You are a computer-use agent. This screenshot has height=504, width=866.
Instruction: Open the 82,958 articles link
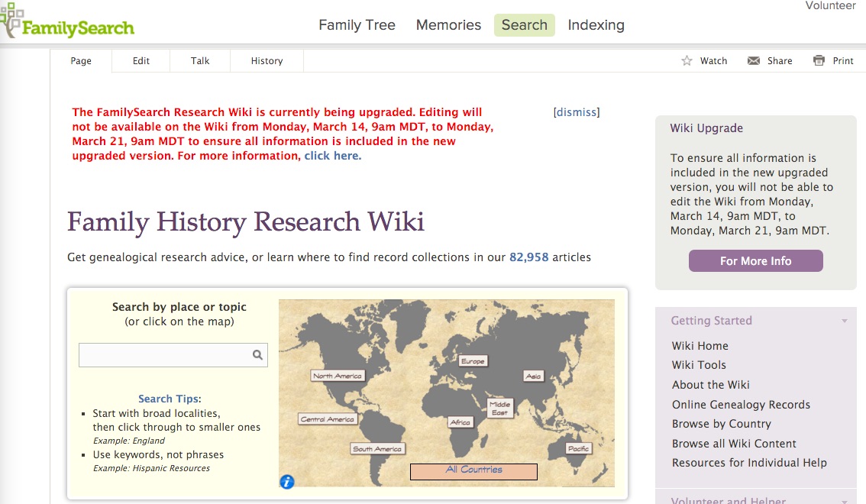(x=528, y=257)
